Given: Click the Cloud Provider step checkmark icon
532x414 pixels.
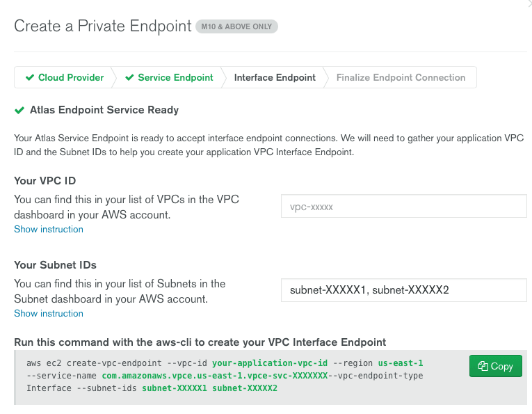Looking at the screenshot, I should pos(29,78).
